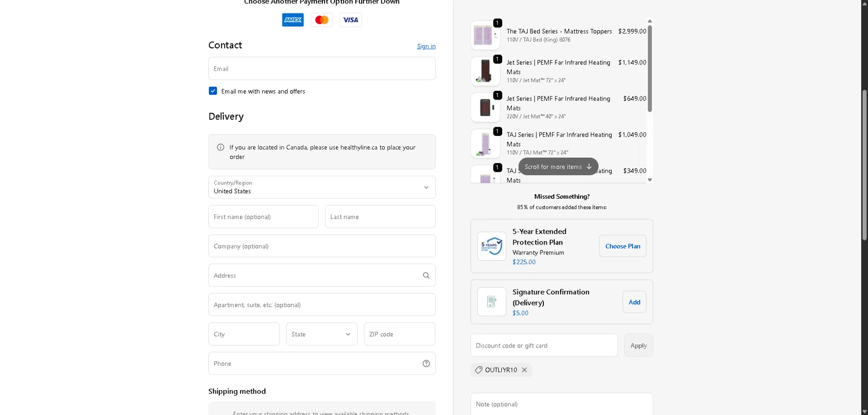Open the Country/Region dropdown

coord(322,187)
